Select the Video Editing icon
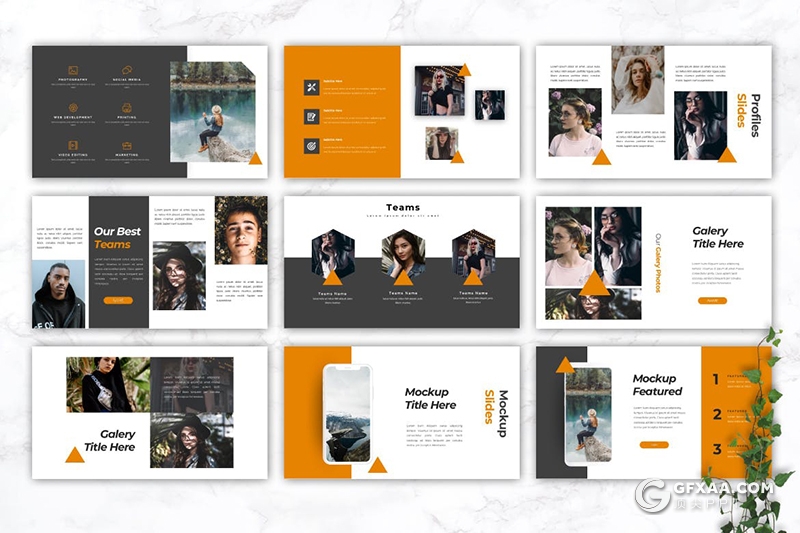Image resolution: width=800 pixels, height=533 pixels. (x=72, y=146)
